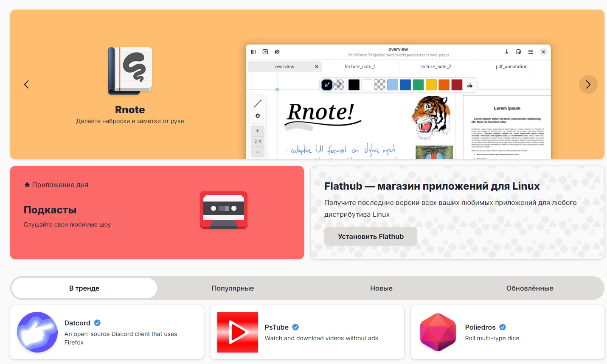Select the checkered pen fill-color icon in Rnote screenshot
607x364 pixels.
(339, 85)
